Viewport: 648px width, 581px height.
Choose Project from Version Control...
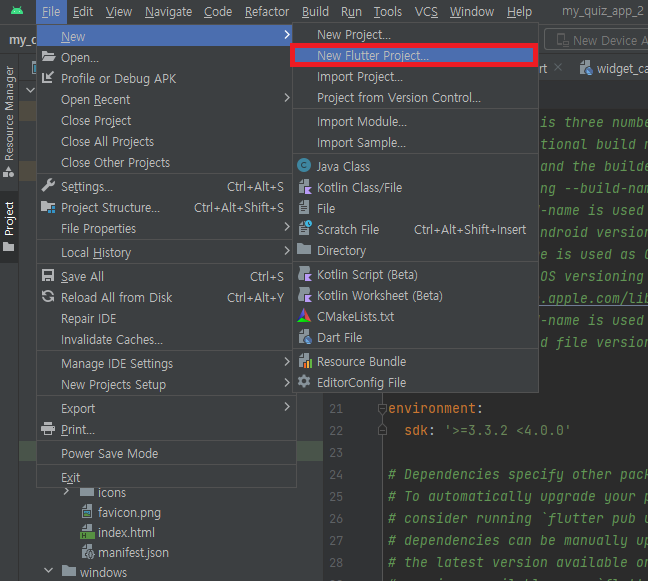(415, 98)
